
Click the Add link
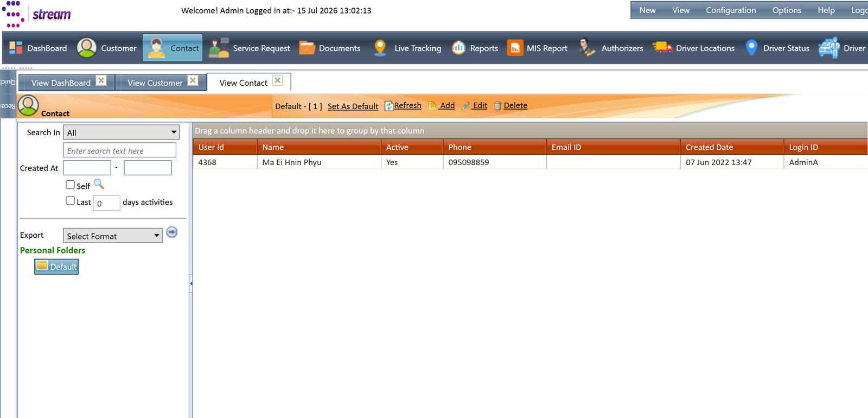[x=447, y=105]
